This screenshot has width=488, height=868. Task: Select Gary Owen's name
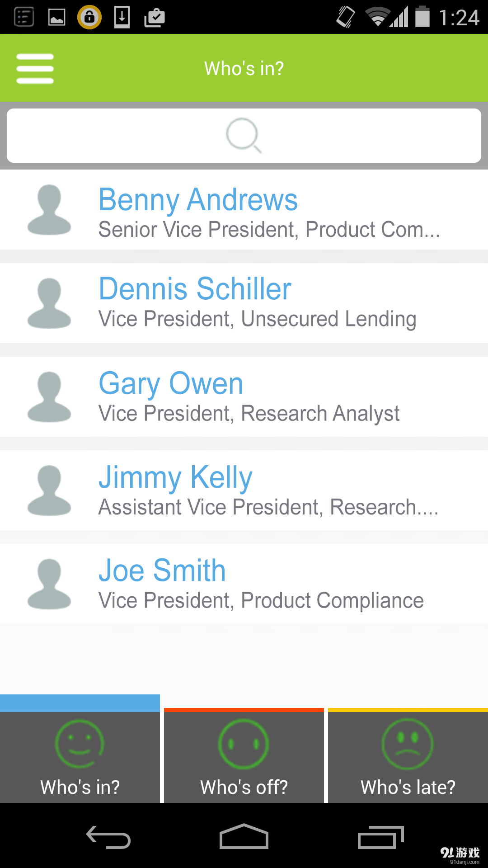(x=171, y=383)
